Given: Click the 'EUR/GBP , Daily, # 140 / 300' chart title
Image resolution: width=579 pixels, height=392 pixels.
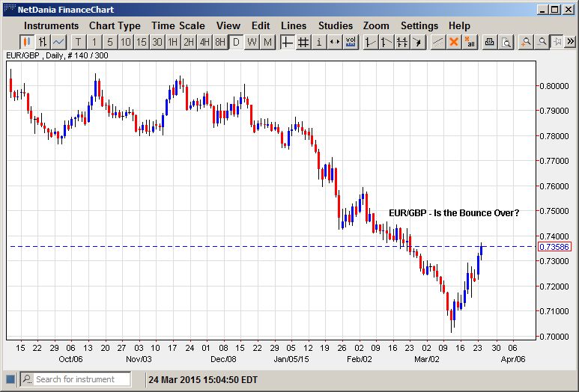Looking at the screenshot, I should pyautogui.click(x=57, y=55).
